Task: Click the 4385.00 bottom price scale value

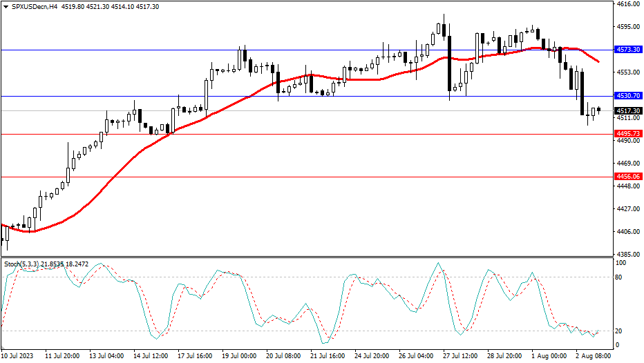Action: click(626, 254)
